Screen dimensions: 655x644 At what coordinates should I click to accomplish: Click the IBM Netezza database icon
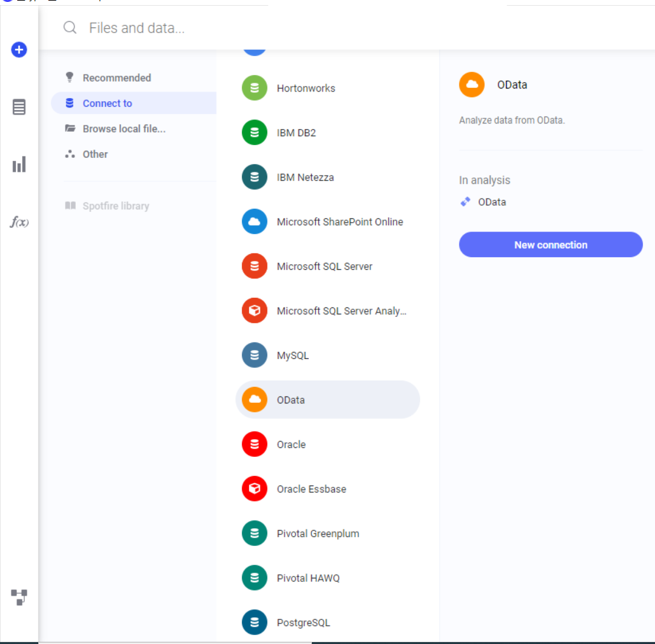tap(255, 177)
